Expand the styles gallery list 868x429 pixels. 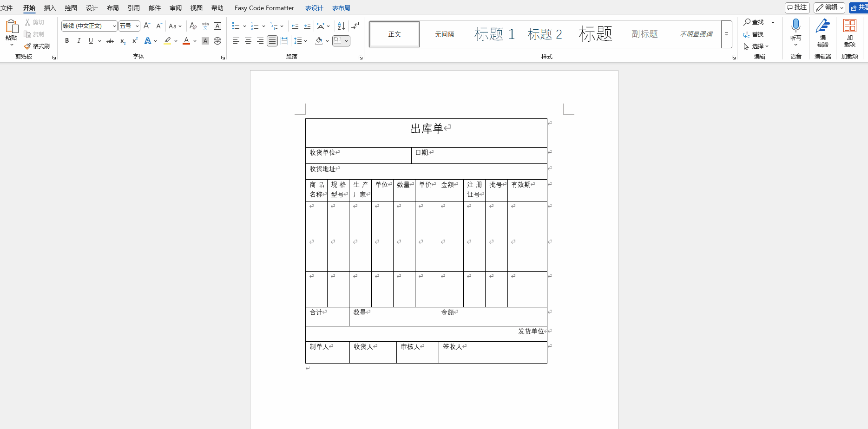pos(726,34)
